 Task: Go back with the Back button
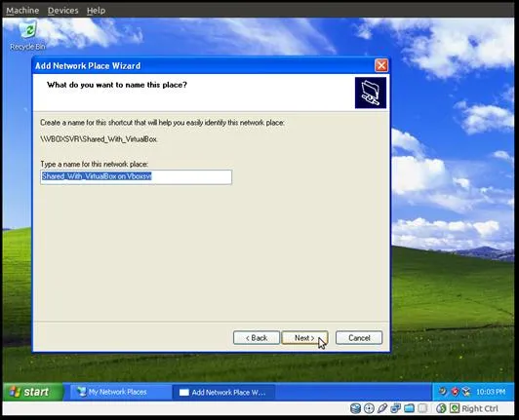[257, 337]
